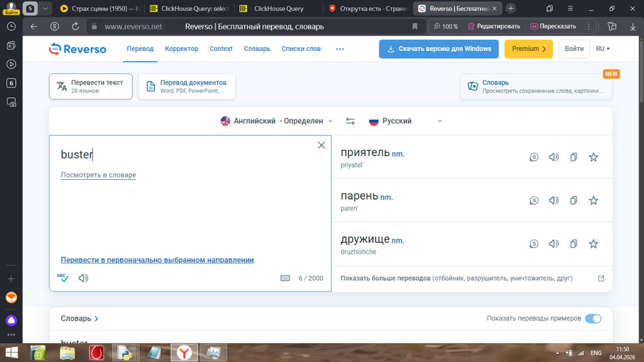Play audio for 'приятель' translation
The image size is (644, 362).
point(554,157)
